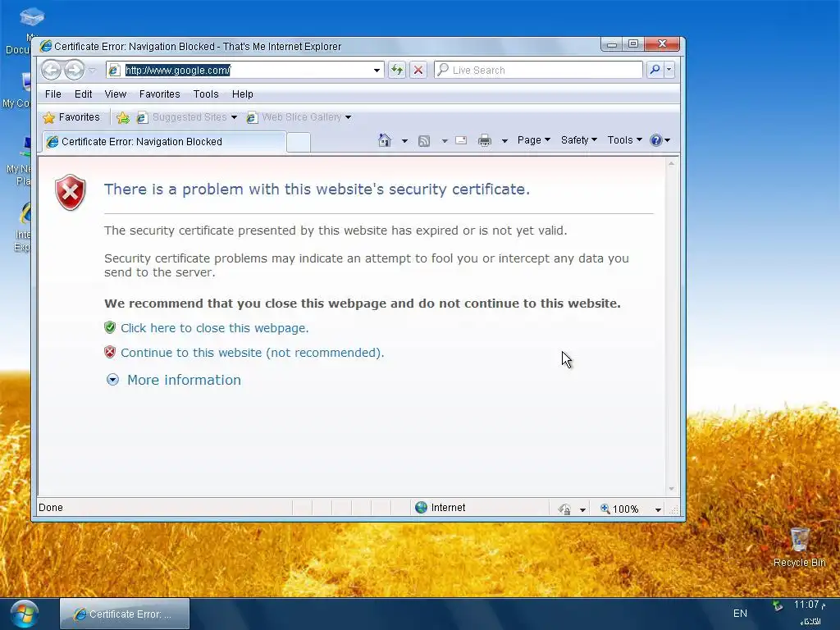
Task: Click the red shield continue icon
Action: [x=110, y=352]
